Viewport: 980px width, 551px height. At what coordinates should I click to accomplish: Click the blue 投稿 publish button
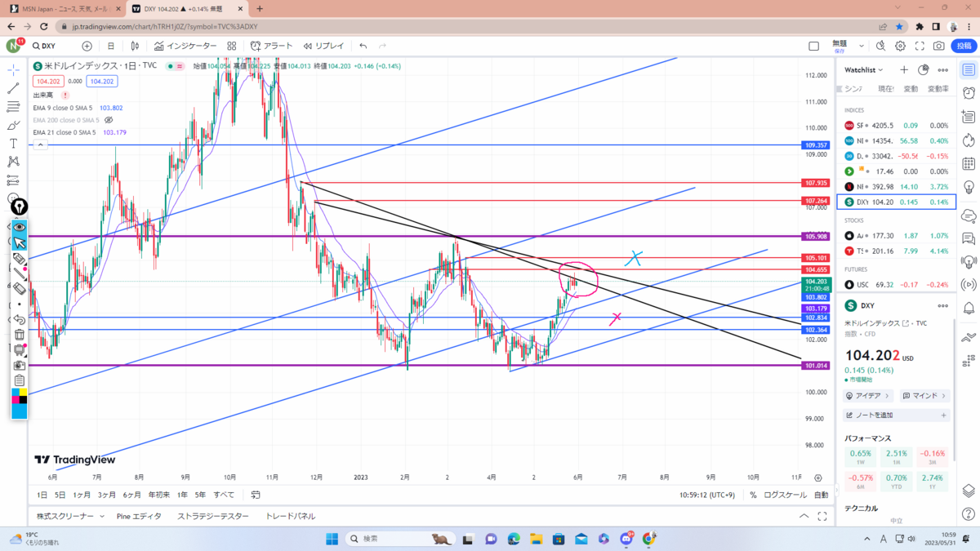tap(964, 46)
